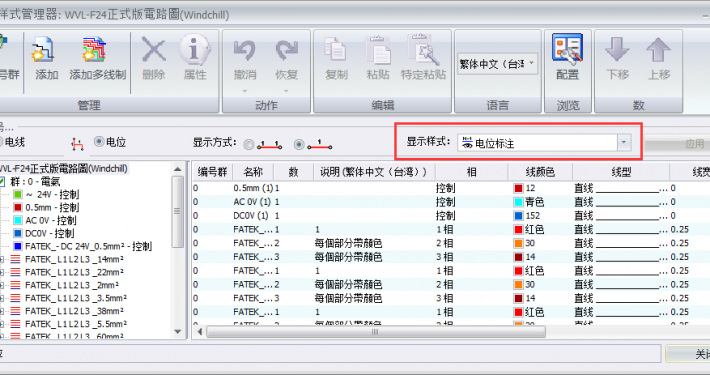
Task: Click the red 电位 wiring symbol icon
Action: [x=77, y=144]
